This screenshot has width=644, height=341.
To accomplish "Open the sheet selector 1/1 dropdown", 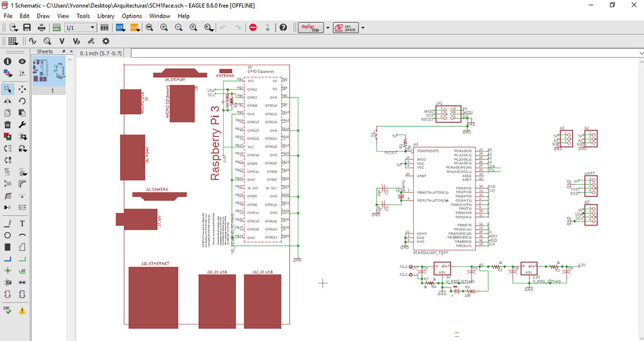I will (x=81, y=28).
